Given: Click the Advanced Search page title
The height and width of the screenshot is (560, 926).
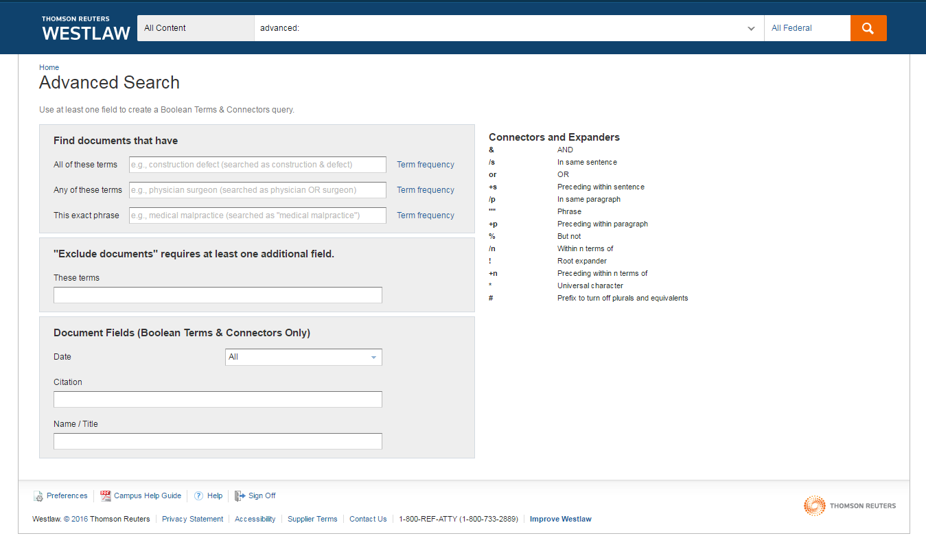Looking at the screenshot, I should click(109, 82).
